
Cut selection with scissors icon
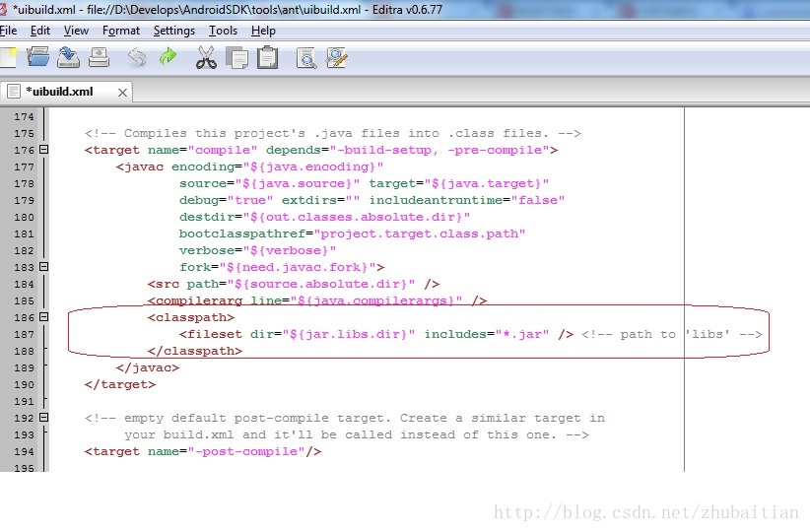point(206,57)
